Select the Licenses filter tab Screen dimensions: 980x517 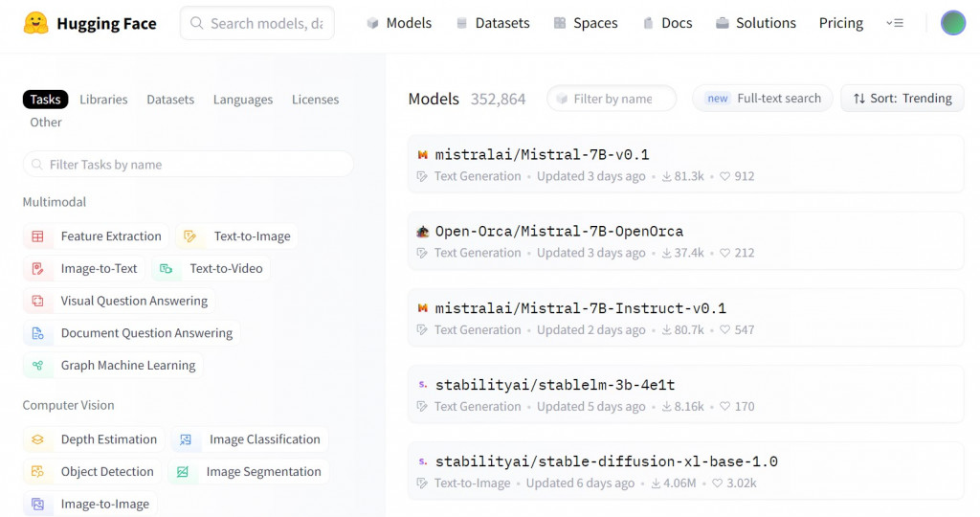315,100
